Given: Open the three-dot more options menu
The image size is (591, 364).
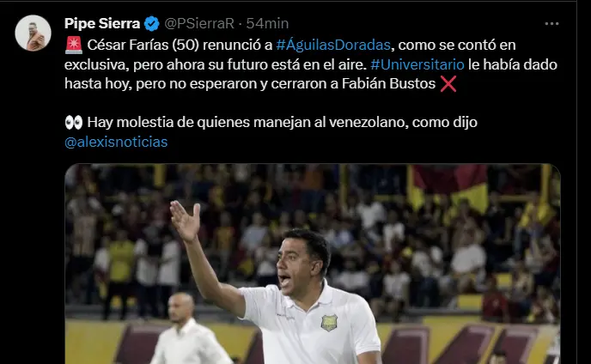Looking at the screenshot, I should pyautogui.click(x=551, y=24).
